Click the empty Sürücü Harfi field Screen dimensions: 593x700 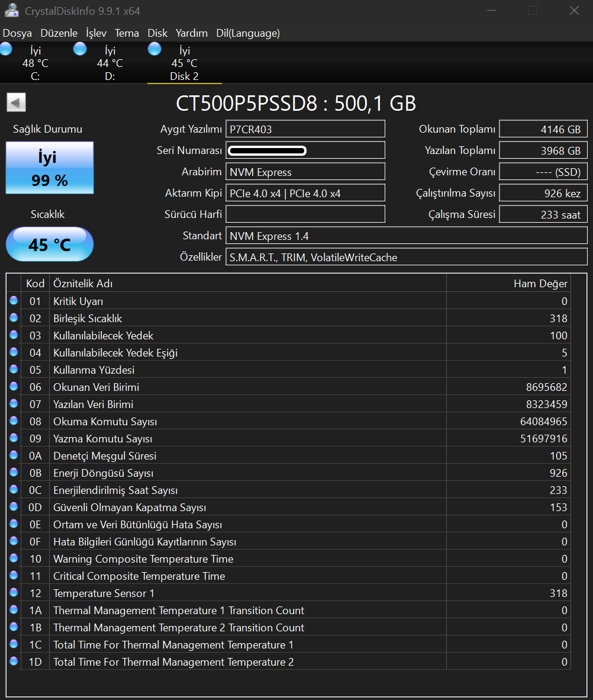(x=305, y=214)
